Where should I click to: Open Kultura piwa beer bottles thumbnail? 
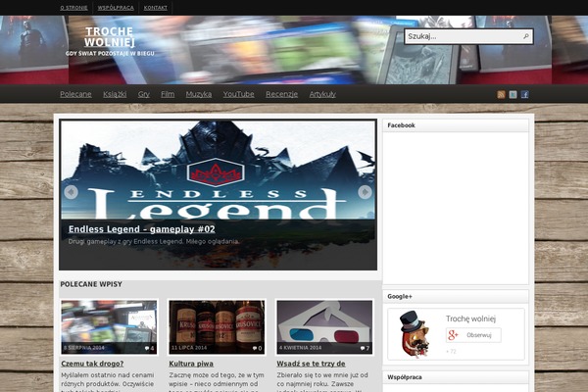pos(217,327)
